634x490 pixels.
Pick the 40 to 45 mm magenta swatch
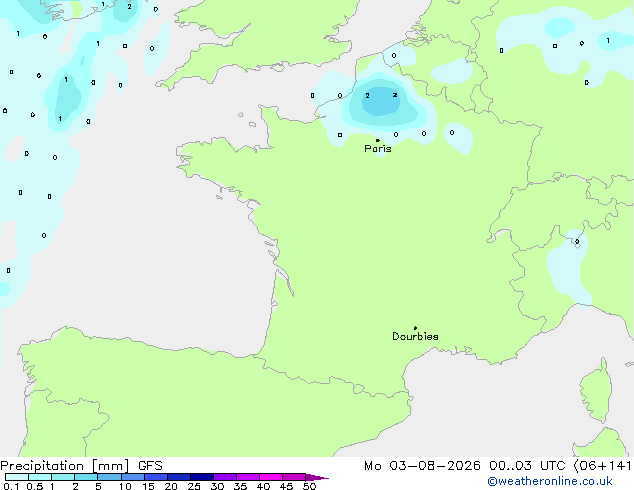coord(271,477)
